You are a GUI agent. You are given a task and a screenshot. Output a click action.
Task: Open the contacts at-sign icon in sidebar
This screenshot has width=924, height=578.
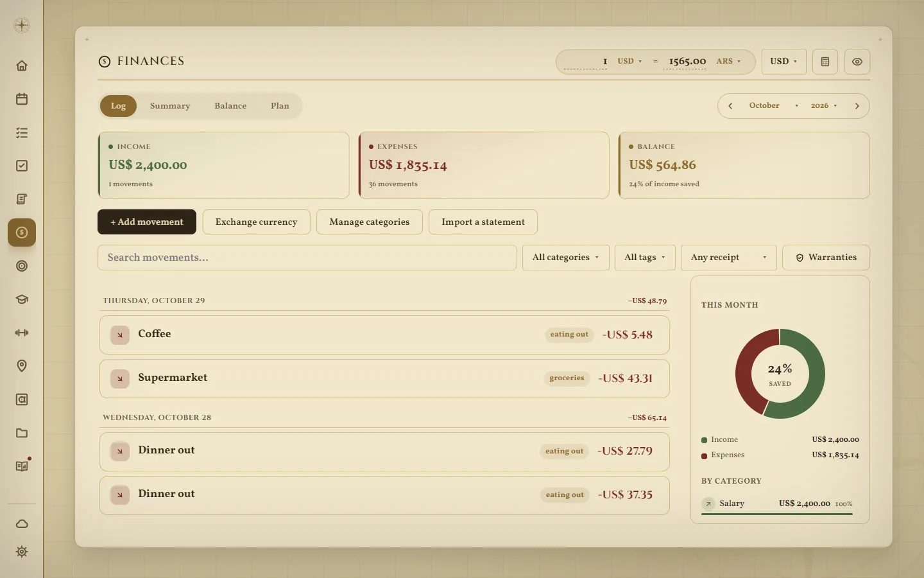click(x=22, y=399)
